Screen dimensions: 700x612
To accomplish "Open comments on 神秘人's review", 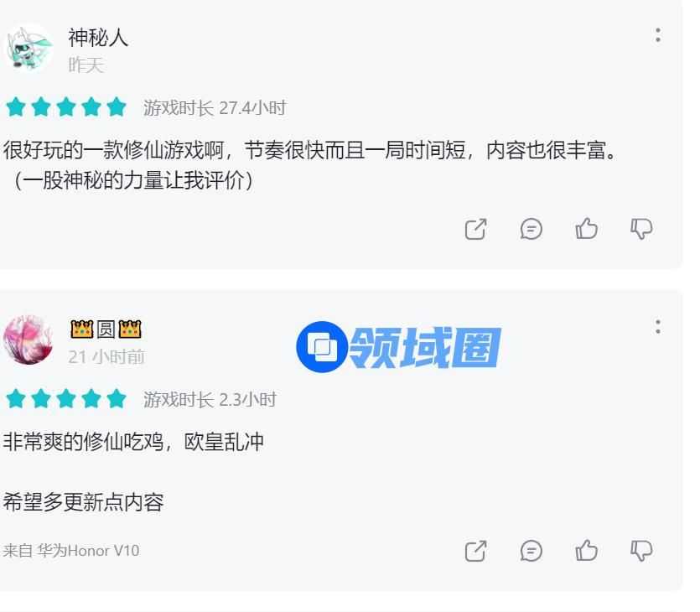I will [531, 230].
